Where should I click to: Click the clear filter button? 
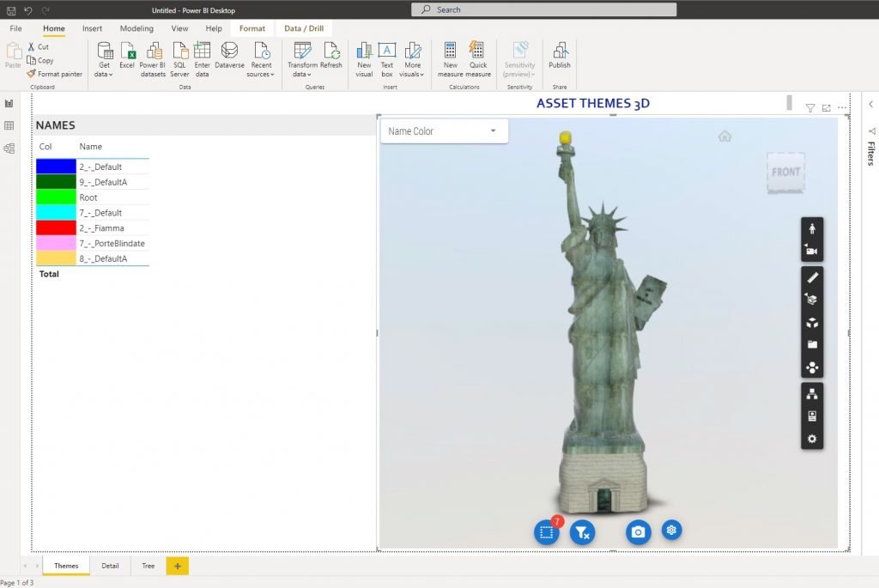(x=583, y=532)
